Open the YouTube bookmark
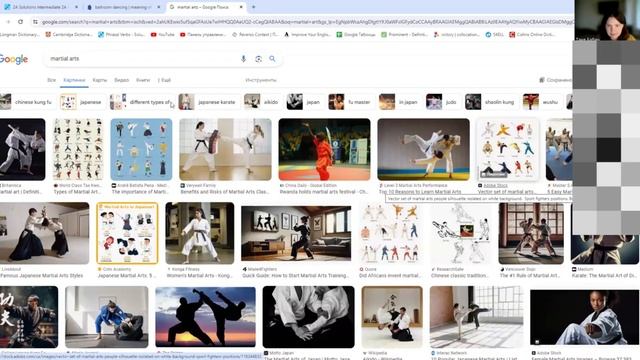 click(162, 35)
